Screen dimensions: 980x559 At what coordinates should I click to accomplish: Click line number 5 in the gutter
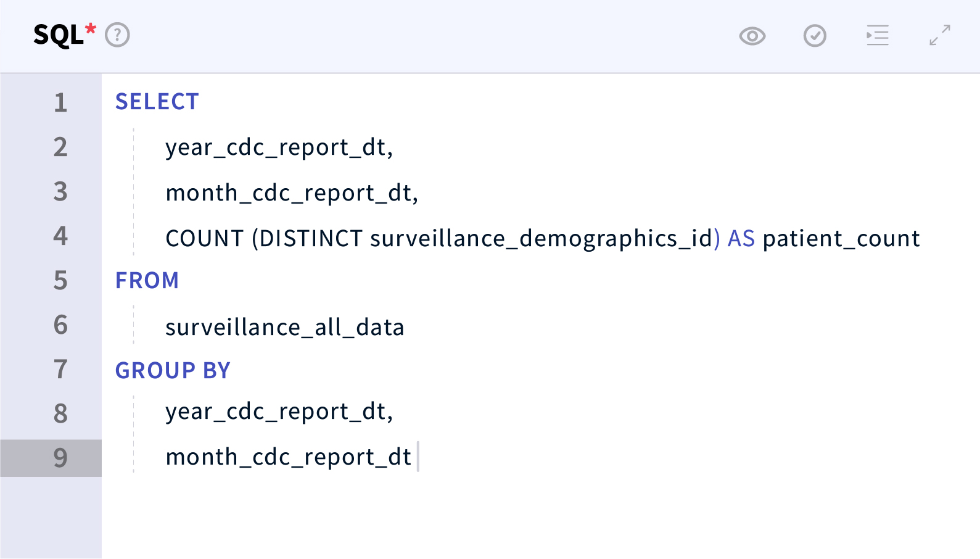click(x=60, y=281)
